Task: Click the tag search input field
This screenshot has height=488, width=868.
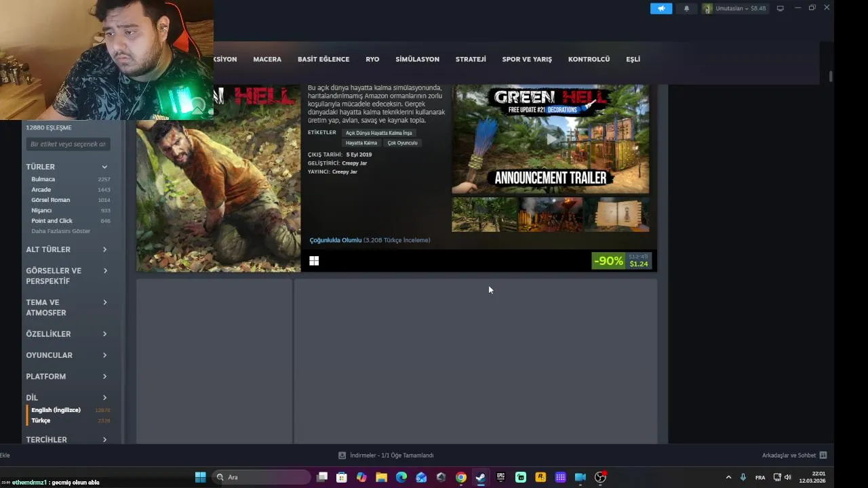Action: point(68,144)
